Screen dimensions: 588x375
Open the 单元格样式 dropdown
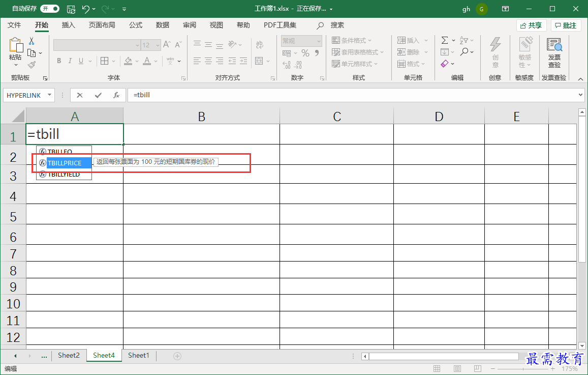pyautogui.click(x=355, y=64)
